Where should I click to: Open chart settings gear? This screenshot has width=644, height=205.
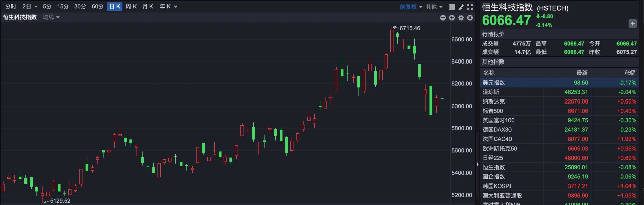(461, 18)
